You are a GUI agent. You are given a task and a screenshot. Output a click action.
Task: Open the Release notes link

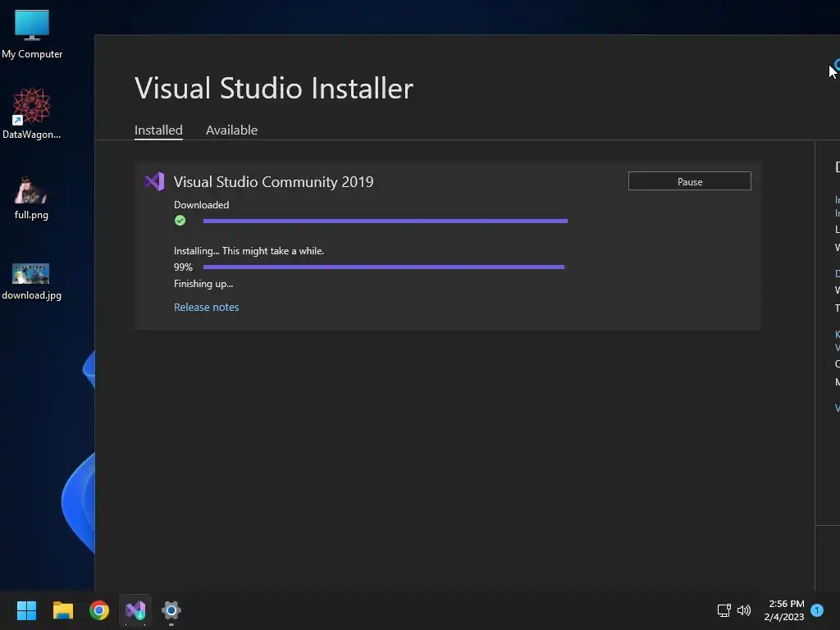[x=206, y=307]
